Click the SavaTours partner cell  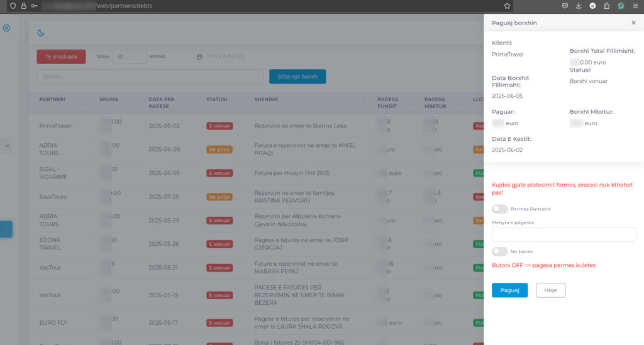click(x=53, y=197)
